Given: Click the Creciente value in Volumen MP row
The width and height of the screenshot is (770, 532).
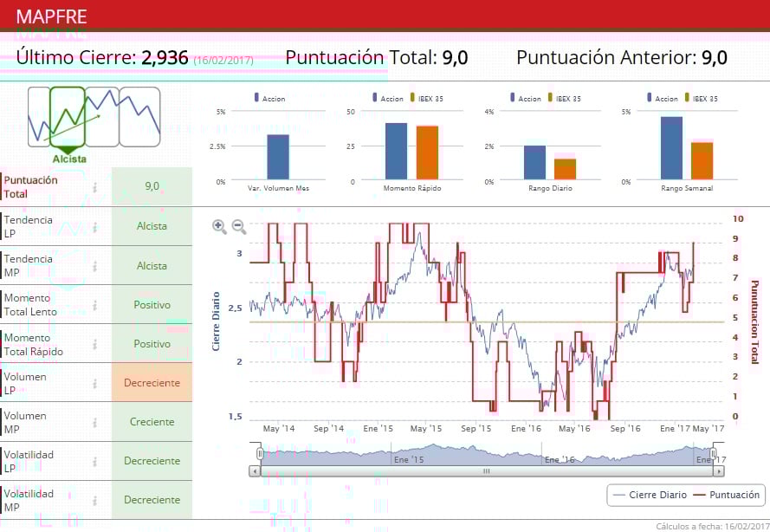Looking at the screenshot, I should [152, 422].
